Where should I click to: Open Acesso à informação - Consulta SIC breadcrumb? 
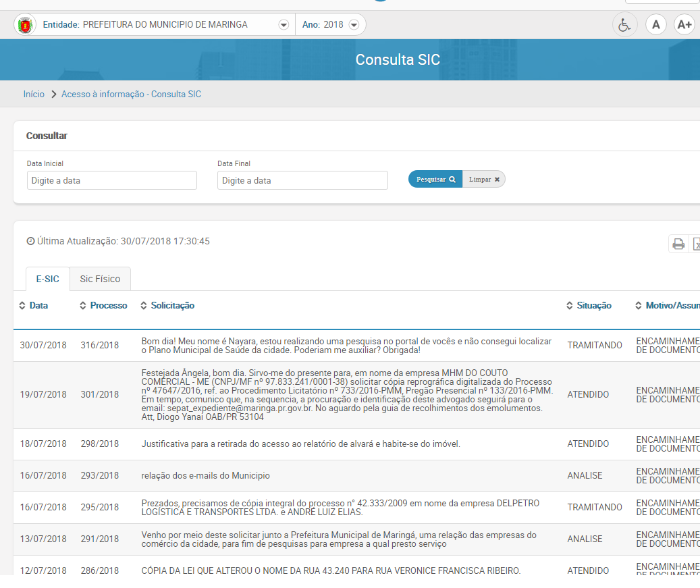point(131,95)
